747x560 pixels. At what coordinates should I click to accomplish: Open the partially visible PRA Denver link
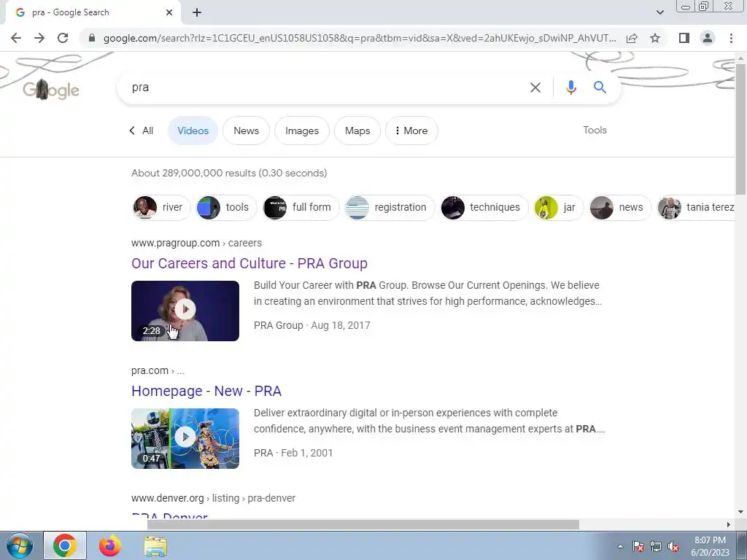[169, 516]
